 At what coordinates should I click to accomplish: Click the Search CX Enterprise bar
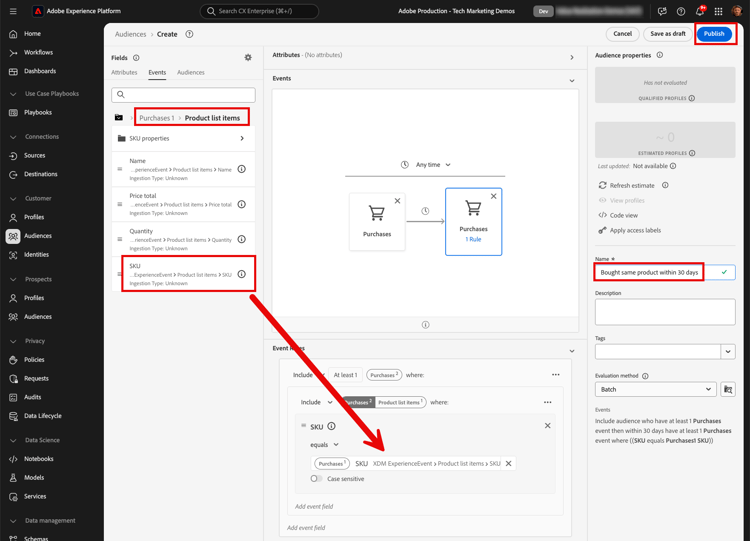(259, 11)
